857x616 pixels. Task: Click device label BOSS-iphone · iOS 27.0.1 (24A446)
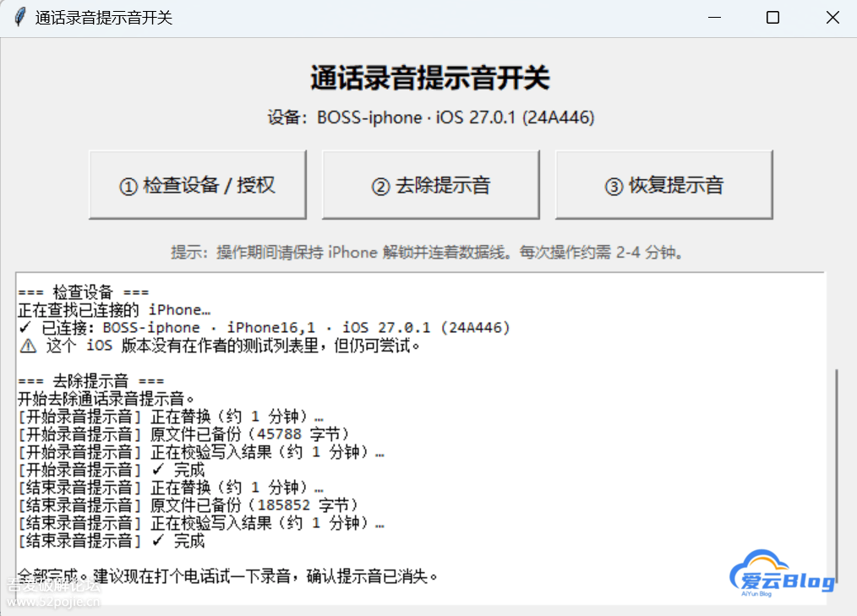coord(431,117)
